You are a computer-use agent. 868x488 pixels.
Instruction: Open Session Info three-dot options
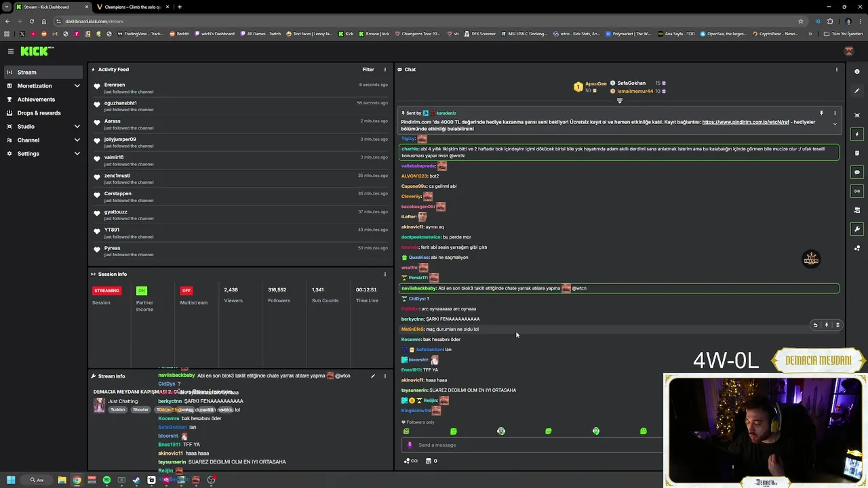[x=384, y=274]
